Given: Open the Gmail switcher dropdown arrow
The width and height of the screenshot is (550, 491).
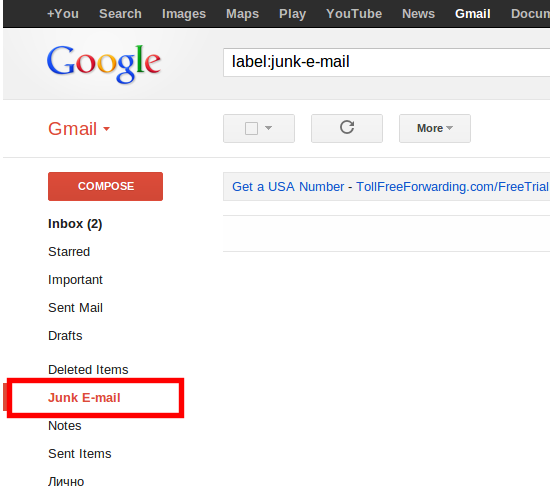Looking at the screenshot, I should 106,129.
